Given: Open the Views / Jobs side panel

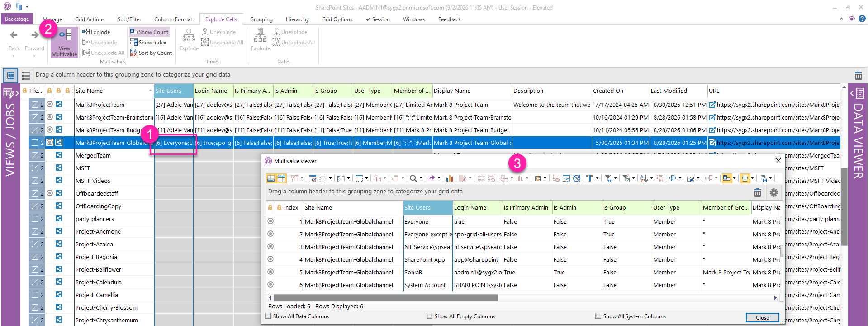Looking at the screenshot, I should 10,205.
